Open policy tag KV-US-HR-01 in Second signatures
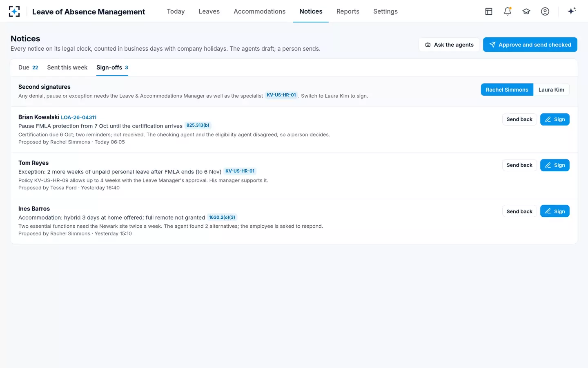This screenshot has width=588, height=368. coord(281,95)
